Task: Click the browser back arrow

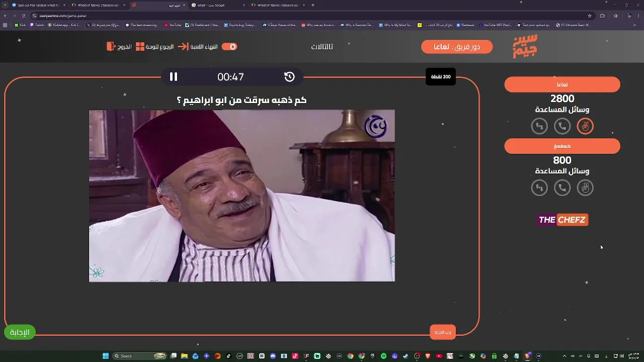Action: pyautogui.click(x=7, y=16)
